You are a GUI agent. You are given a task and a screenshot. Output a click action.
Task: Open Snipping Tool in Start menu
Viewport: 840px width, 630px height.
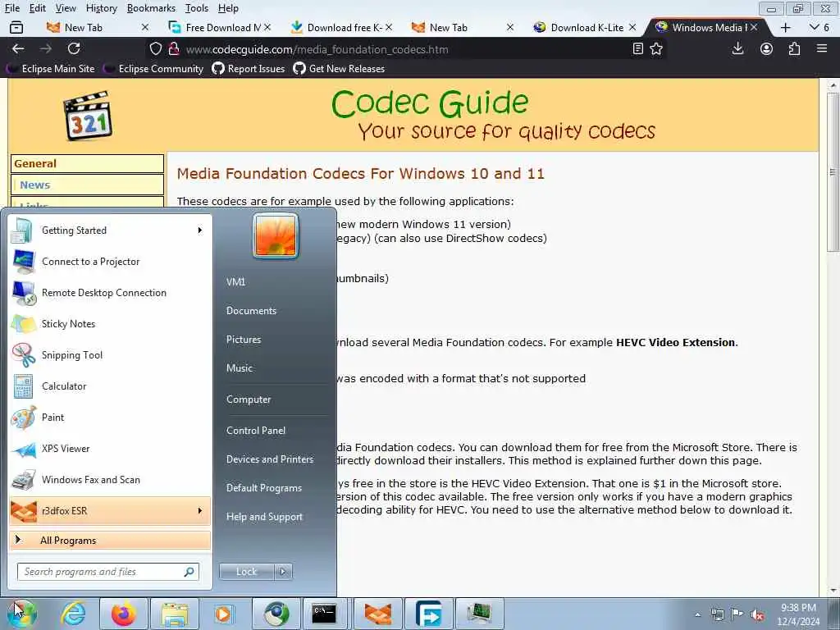pos(111,355)
